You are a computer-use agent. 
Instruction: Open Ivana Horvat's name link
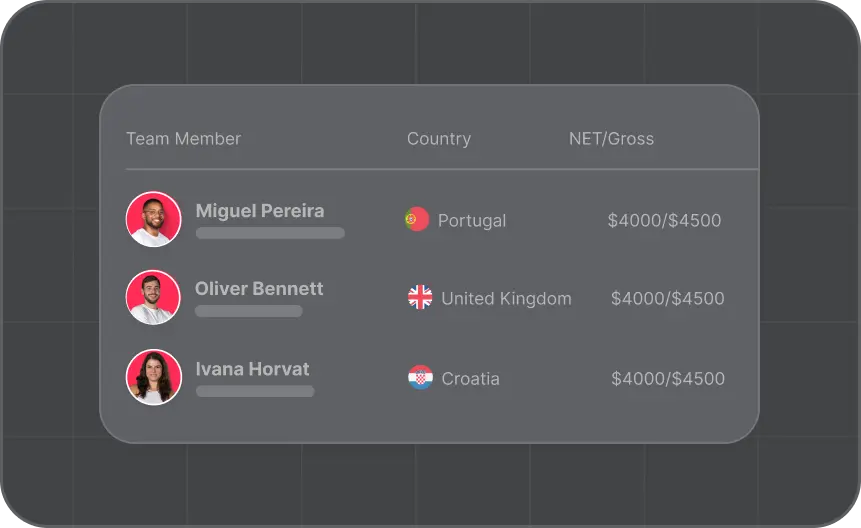pos(253,369)
